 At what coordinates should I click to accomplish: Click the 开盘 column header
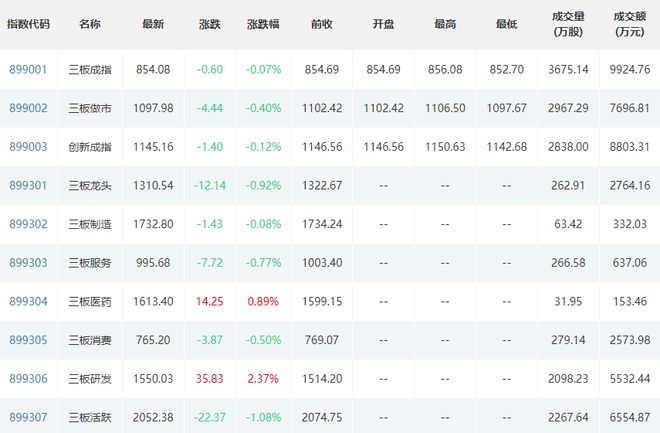click(x=383, y=24)
